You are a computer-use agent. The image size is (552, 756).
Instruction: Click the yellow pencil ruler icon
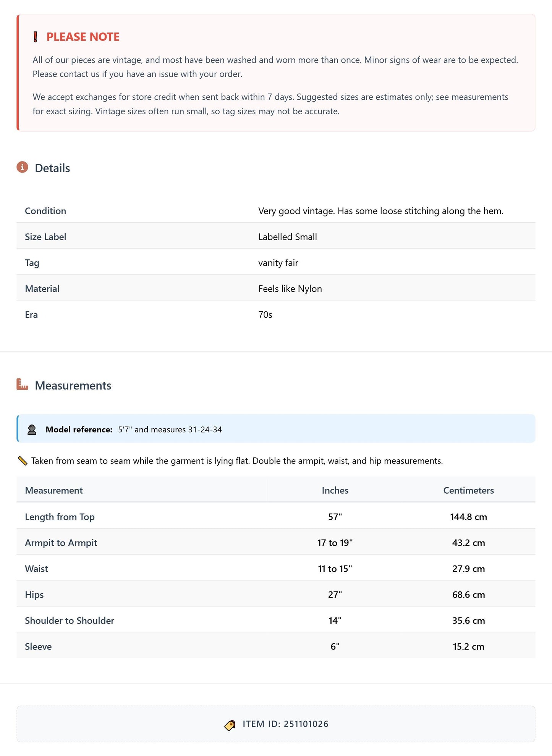tap(23, 461)
